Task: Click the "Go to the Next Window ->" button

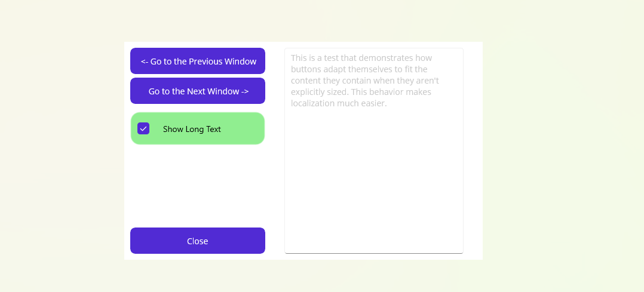Action: [x=198, y=91]
